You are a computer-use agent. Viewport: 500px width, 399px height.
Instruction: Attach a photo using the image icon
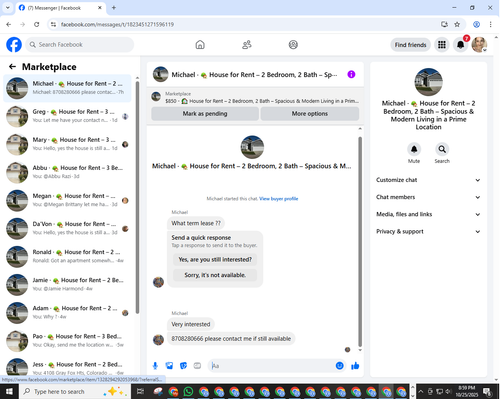click(x=169, y=366)
